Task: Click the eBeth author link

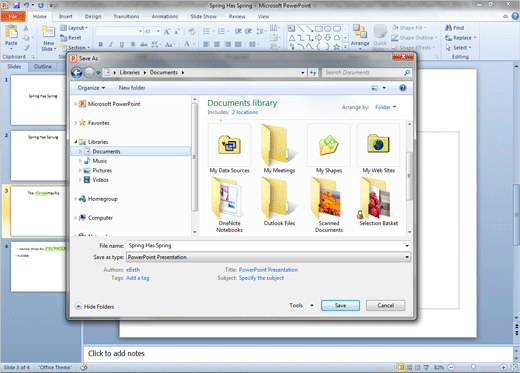Action: [133, 270]
